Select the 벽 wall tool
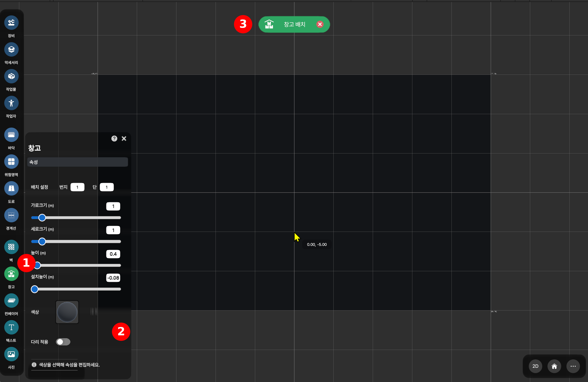Viewport: 588px width, 382px height. coord(11,247)
